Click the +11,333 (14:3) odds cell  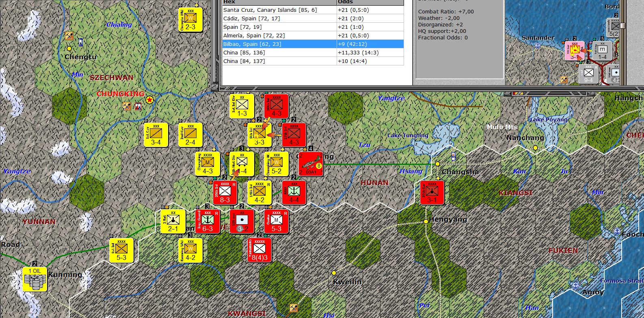(x=370, y=52)
